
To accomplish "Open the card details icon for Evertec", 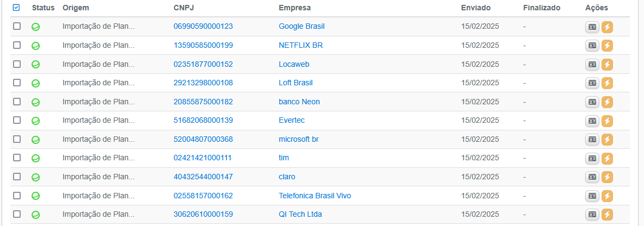I will 592,121.
